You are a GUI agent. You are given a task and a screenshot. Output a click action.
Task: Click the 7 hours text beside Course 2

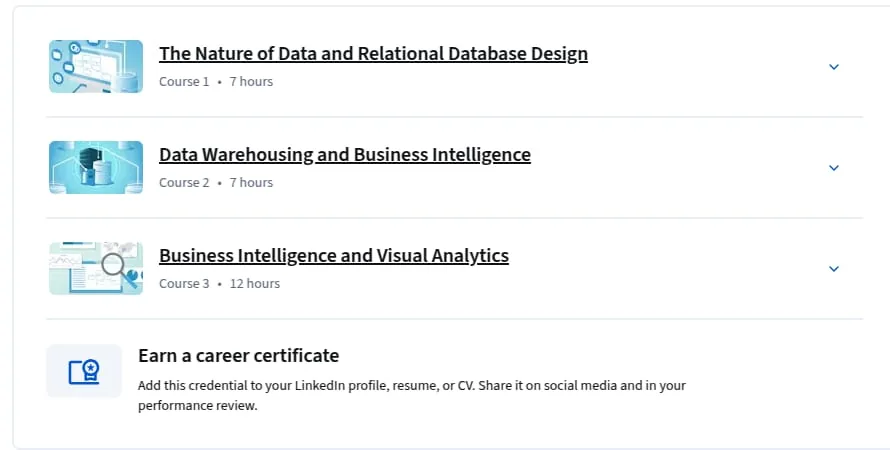coord(251,183)
